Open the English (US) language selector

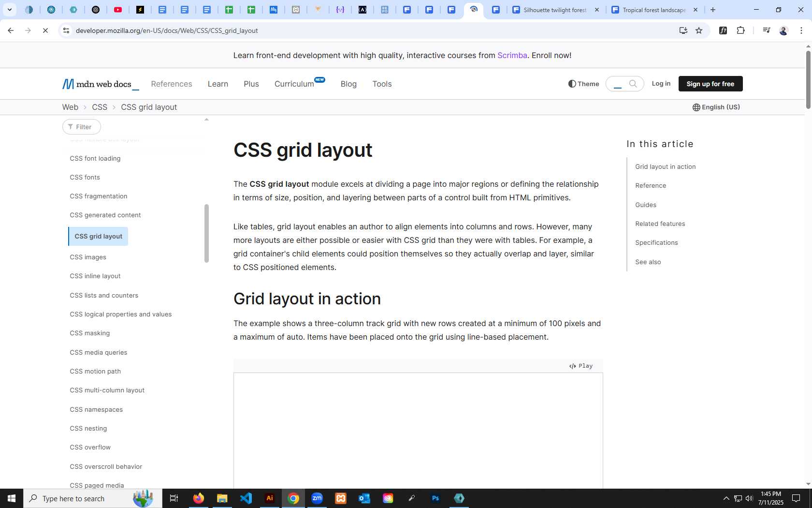click(x=716, y=107)
